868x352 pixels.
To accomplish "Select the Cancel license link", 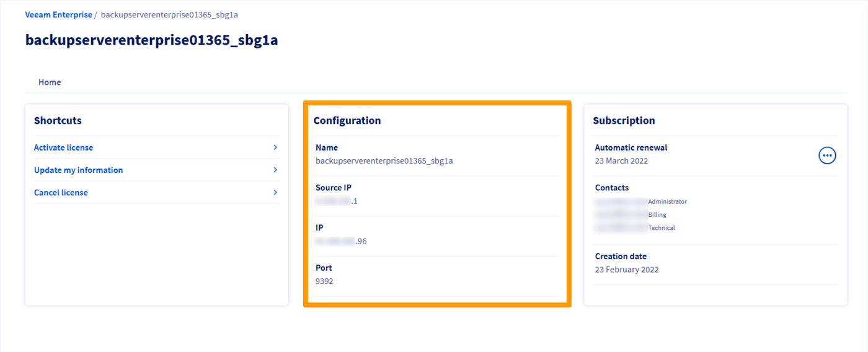I will (61, 193).
